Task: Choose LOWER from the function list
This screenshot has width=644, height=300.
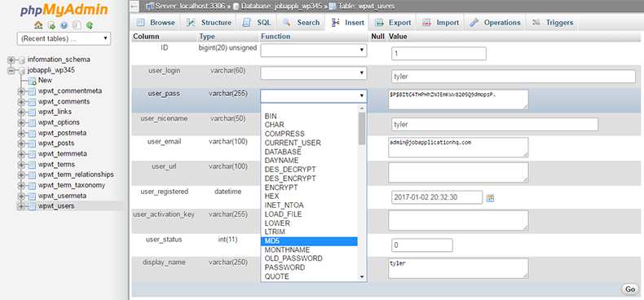Action: (309, 223)
